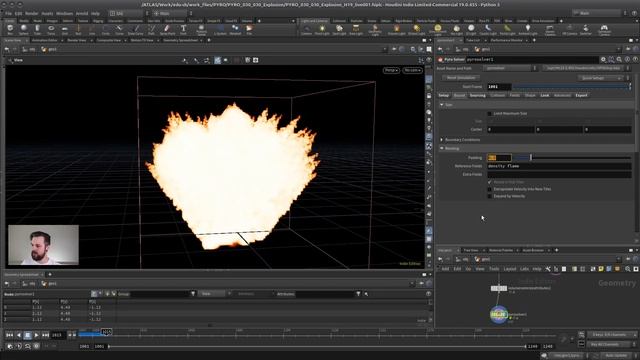Add a Point Light from the shelf
Screen dimensions: 640x360
(x=322, y=29)
